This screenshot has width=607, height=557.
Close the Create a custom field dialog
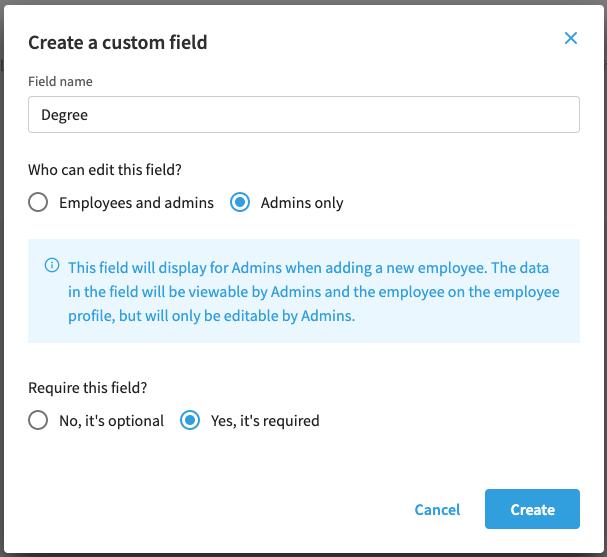point(571,38)
